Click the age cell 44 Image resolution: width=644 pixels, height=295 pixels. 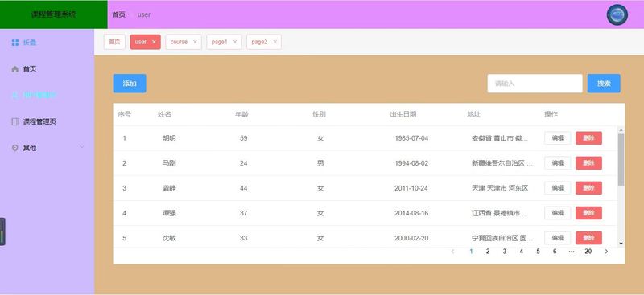[244, 188]
